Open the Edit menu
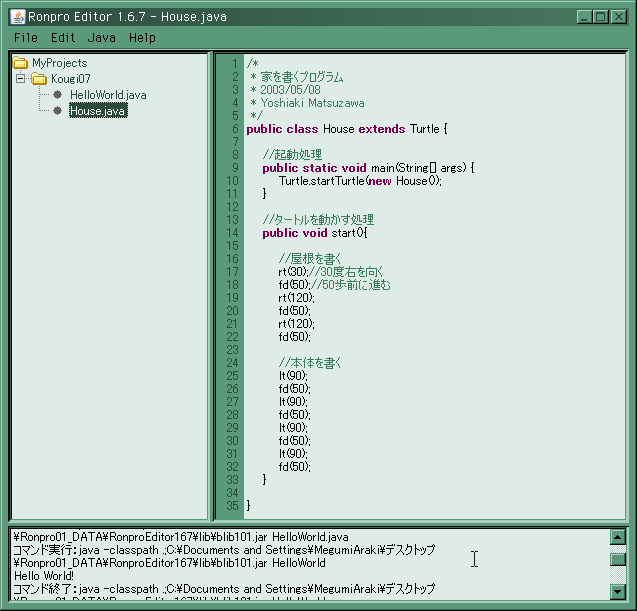This screenshot has height=611, width=637. coord(63,38)
